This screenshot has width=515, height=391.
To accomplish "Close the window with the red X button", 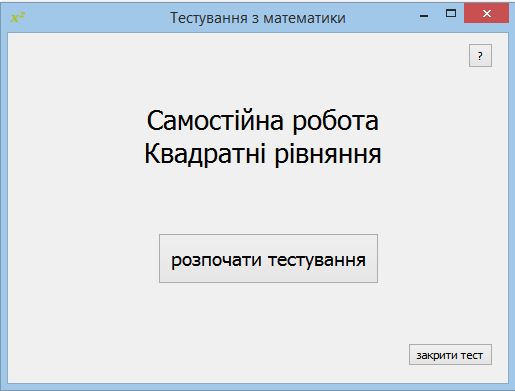I will coord(486,13).
